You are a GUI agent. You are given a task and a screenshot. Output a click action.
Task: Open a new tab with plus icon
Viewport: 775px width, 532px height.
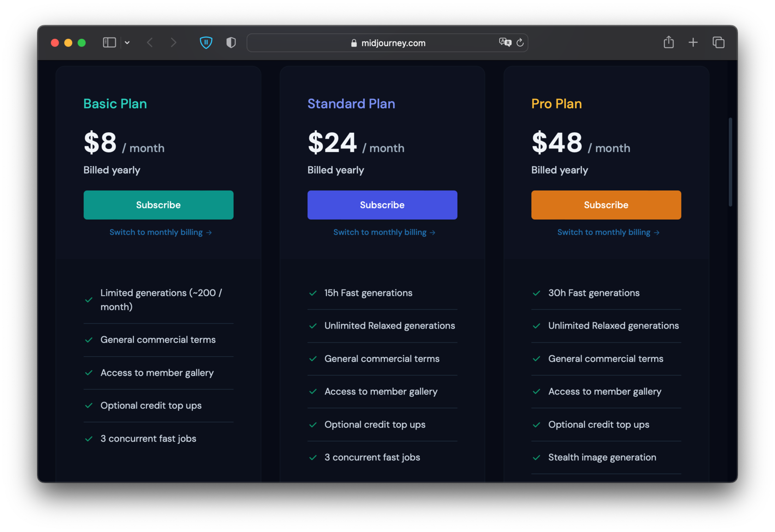693,42
